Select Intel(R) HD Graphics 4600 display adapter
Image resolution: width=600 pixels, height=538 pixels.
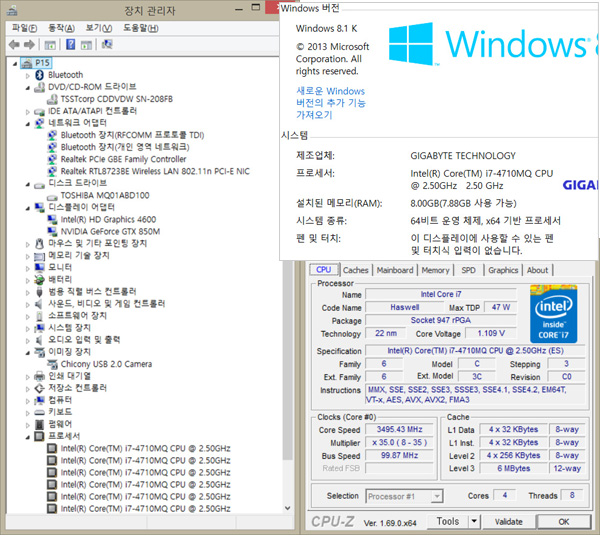click(x=108, y=220)
